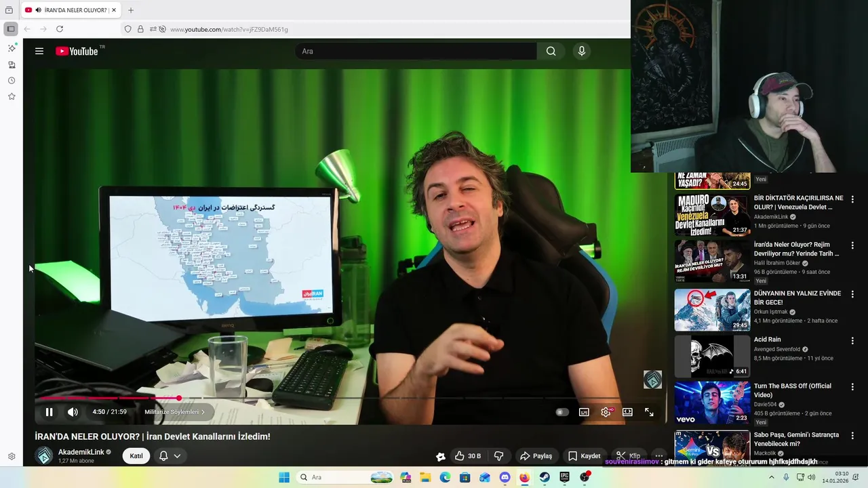Open options for Turn The BASS Off video
Screen dimensions: 868x488
(852, 386)
